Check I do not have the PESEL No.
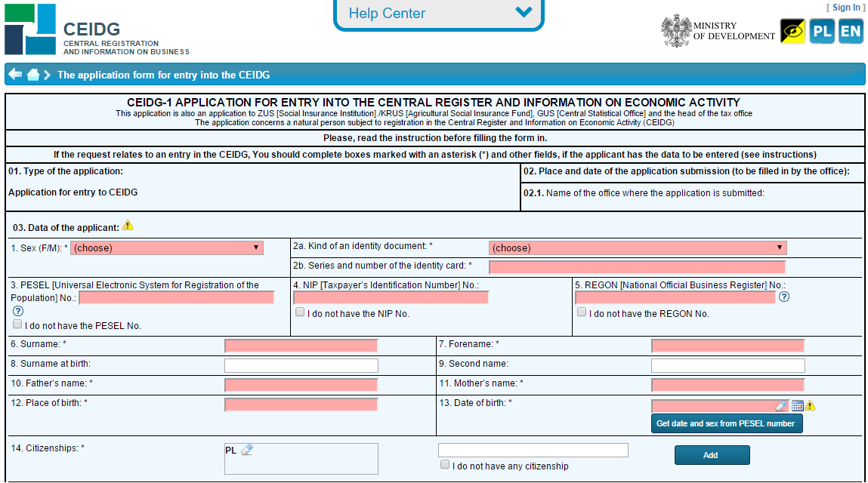The width and height of the screenshot is (868, 483). point(17,325)
